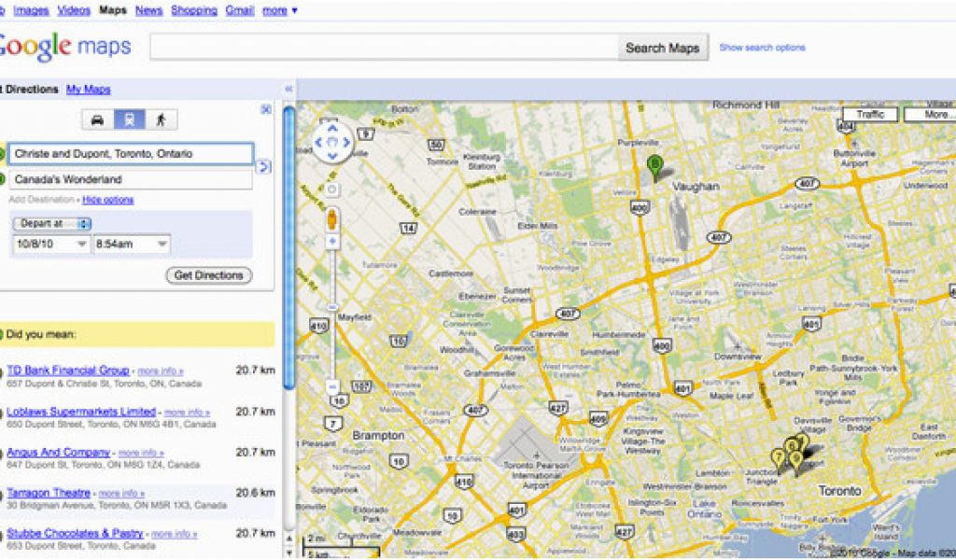Expand the more menu in the top bar
The width and height of the screenshot is (956, 560).
pos(280,10)
